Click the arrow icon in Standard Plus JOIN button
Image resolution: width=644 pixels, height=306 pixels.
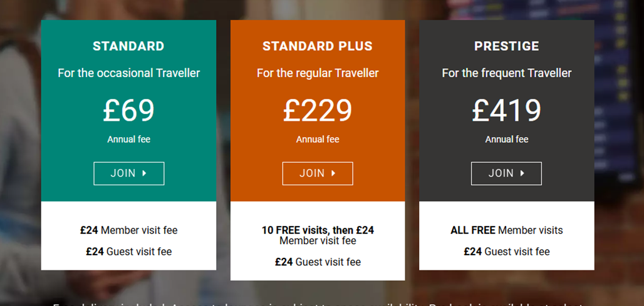pyautogui.click(x=333, y=173)
